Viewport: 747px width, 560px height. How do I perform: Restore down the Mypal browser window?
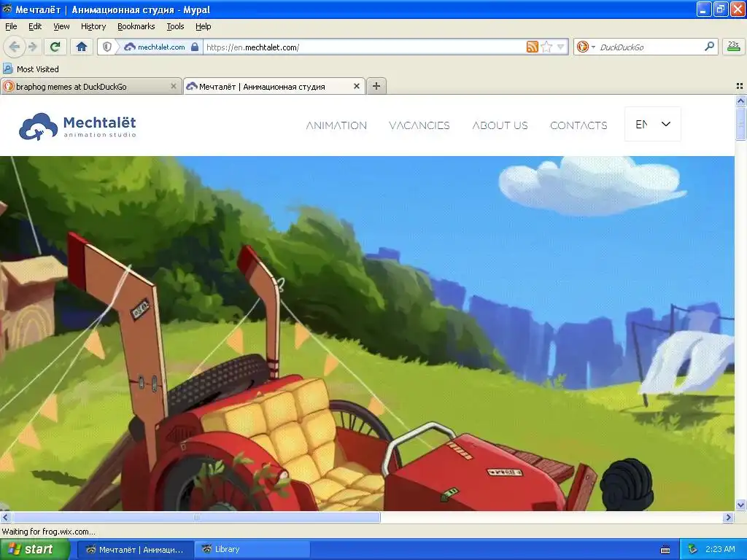[720, 9]
